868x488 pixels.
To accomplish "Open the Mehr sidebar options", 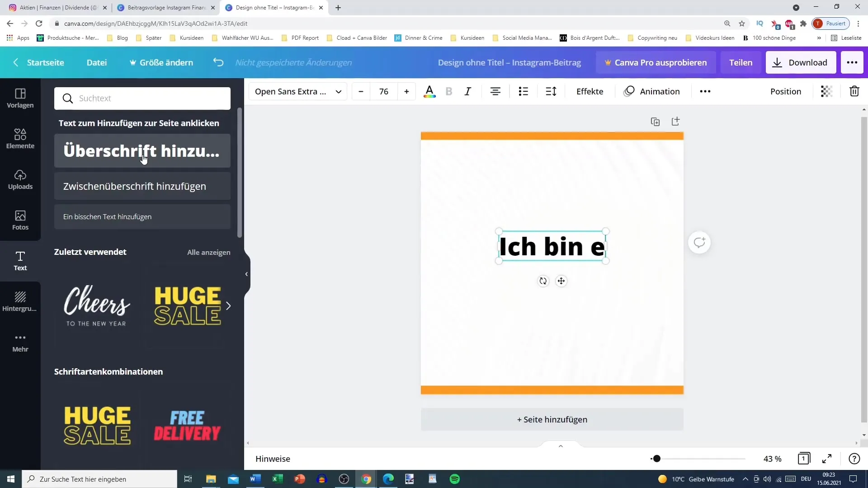I will [x=20, y=342].
